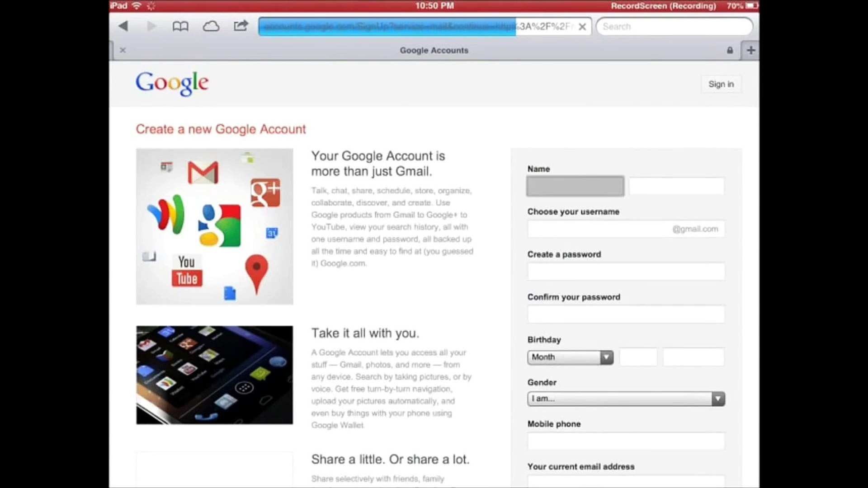Click the forward navigation arrow
Image resolution: width=868 pixels, height=488 pixels.
[151, 26]
